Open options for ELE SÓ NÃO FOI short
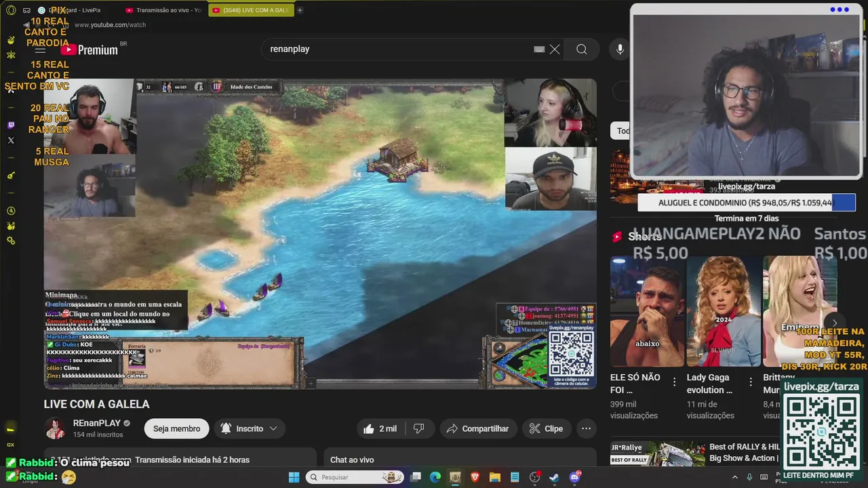The image size is (868, 488). (x=674, y=382)
